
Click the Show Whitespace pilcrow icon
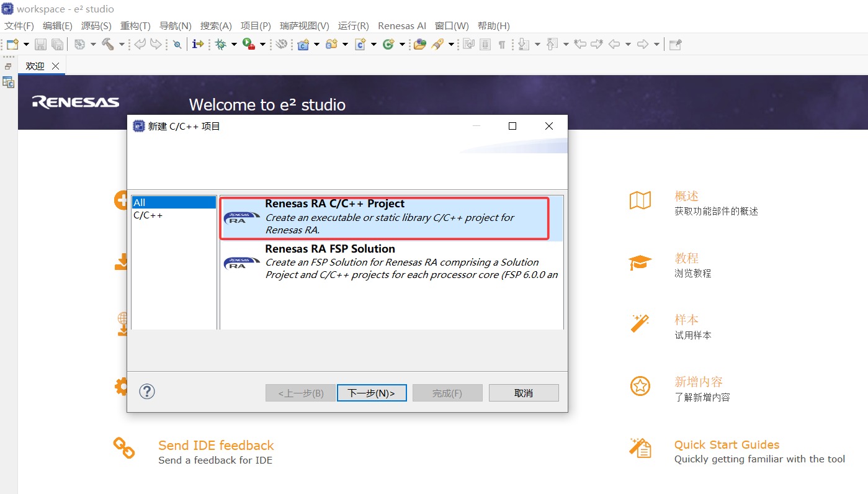pos(502,44)
